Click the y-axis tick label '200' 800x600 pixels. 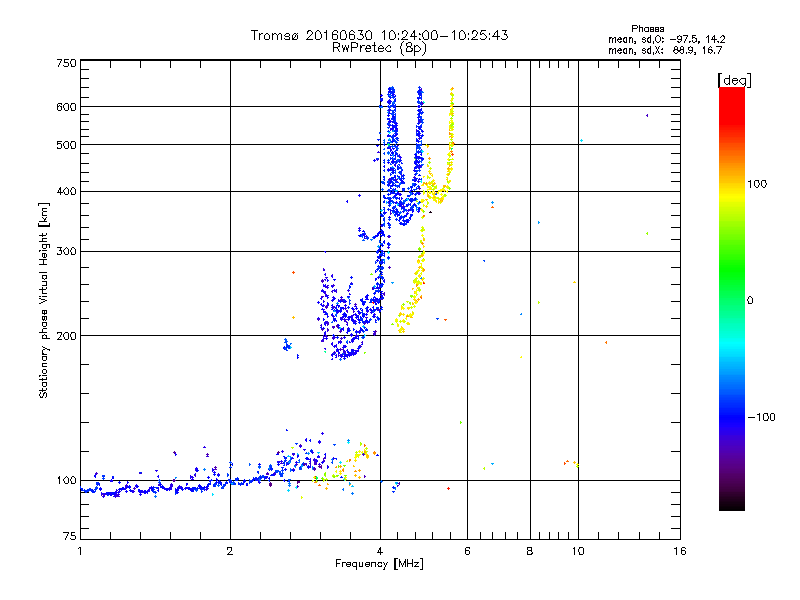[67, 336]
